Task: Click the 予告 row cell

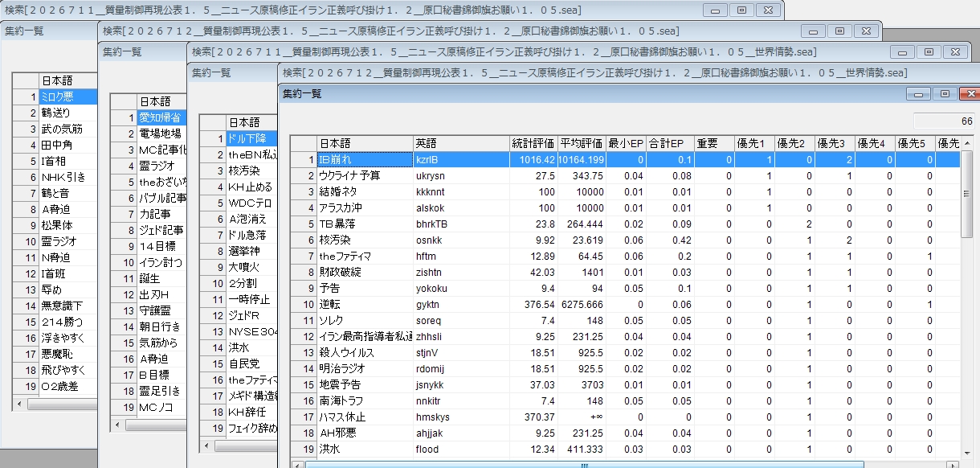Action: click(x=365, y=288)
